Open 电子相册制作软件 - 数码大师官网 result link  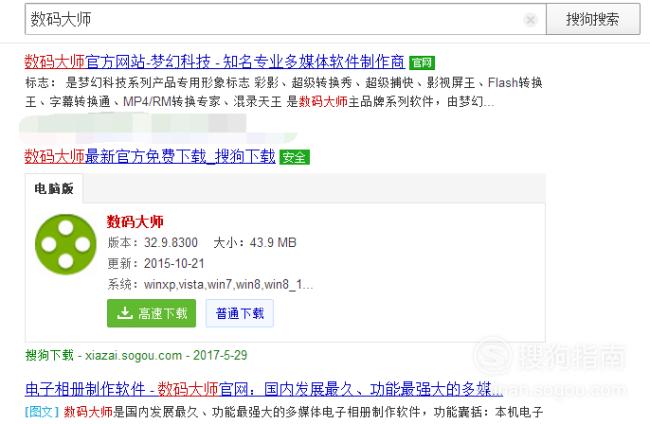pyautogui.click(x=264, y=389)
